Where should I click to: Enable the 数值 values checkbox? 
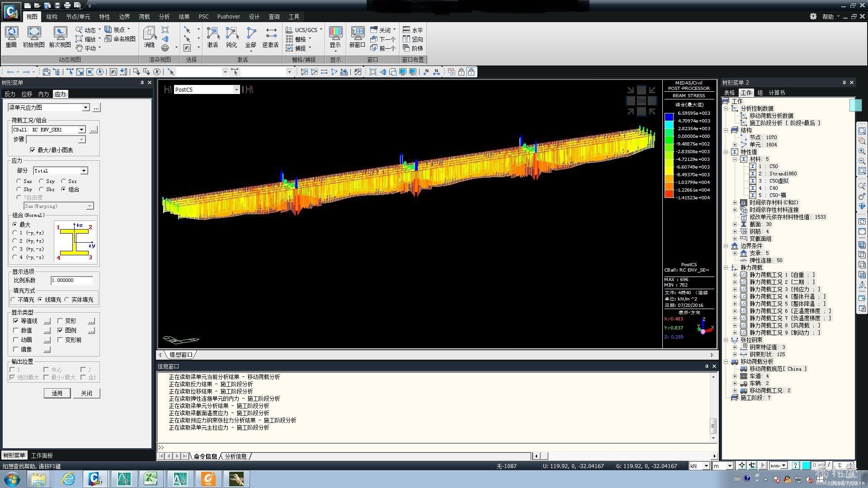point(16,330)
